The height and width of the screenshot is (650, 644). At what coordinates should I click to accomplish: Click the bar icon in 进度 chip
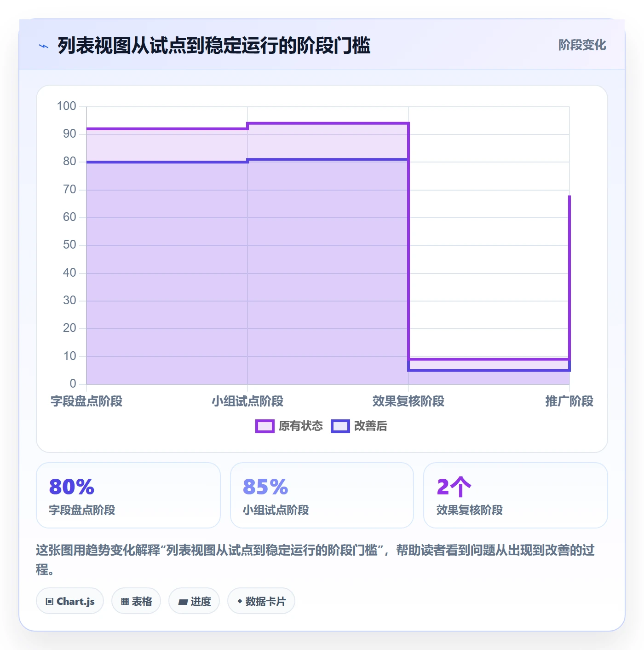(183, 602)
